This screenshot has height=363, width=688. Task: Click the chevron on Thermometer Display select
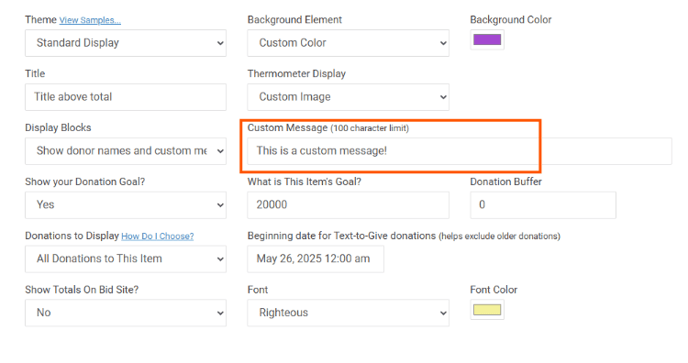pyautogui.click(x=443, y=97)
